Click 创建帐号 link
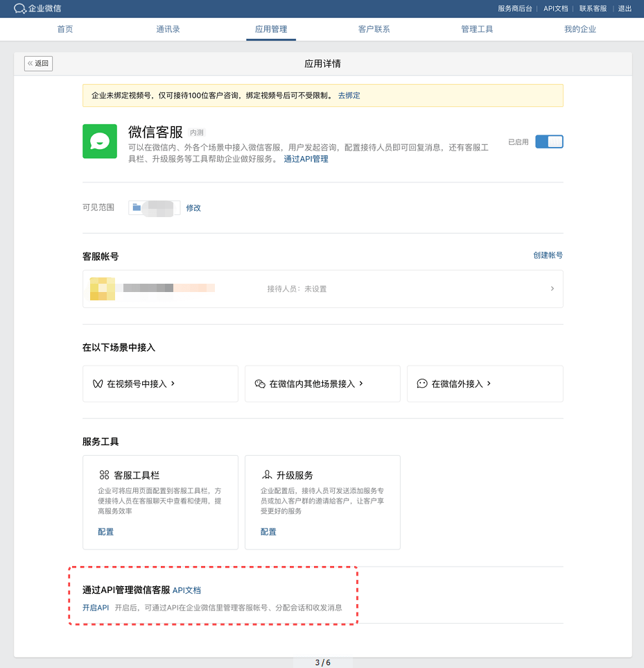The width and height of the screenshot is (644, 668). click(548, 255)
